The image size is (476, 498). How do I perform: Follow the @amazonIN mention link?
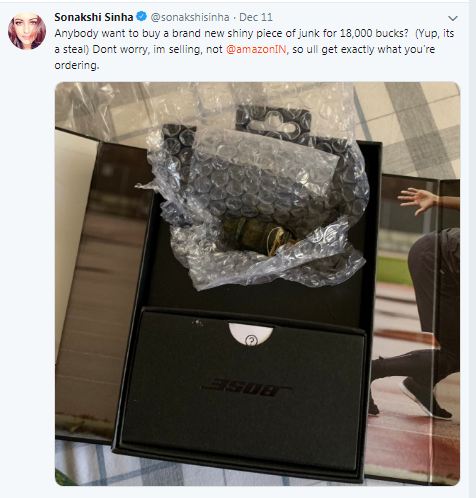(x=256, y=49)
